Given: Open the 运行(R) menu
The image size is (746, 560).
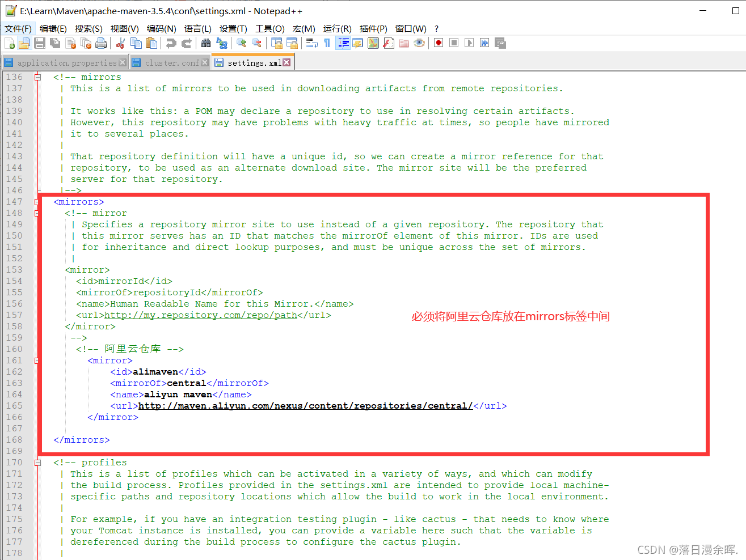Looking at the screenshot, I should tap(338, 28).
